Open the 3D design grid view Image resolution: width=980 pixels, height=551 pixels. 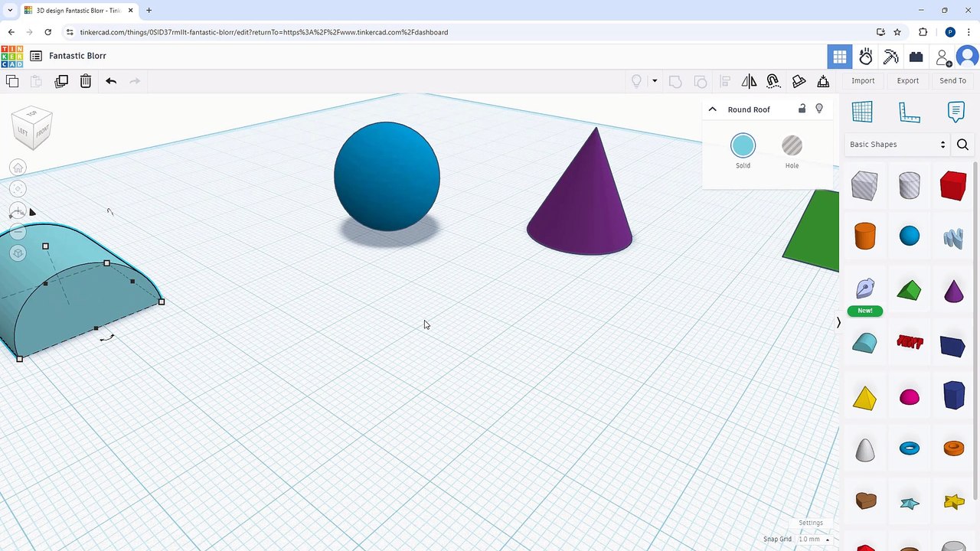840,57
